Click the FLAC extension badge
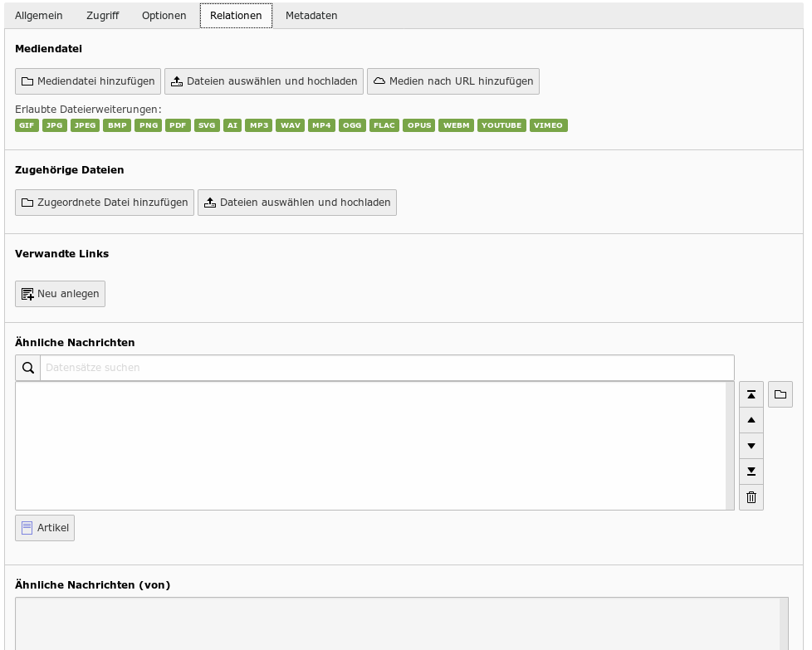The image size is (812, 650). pos(384,125)
